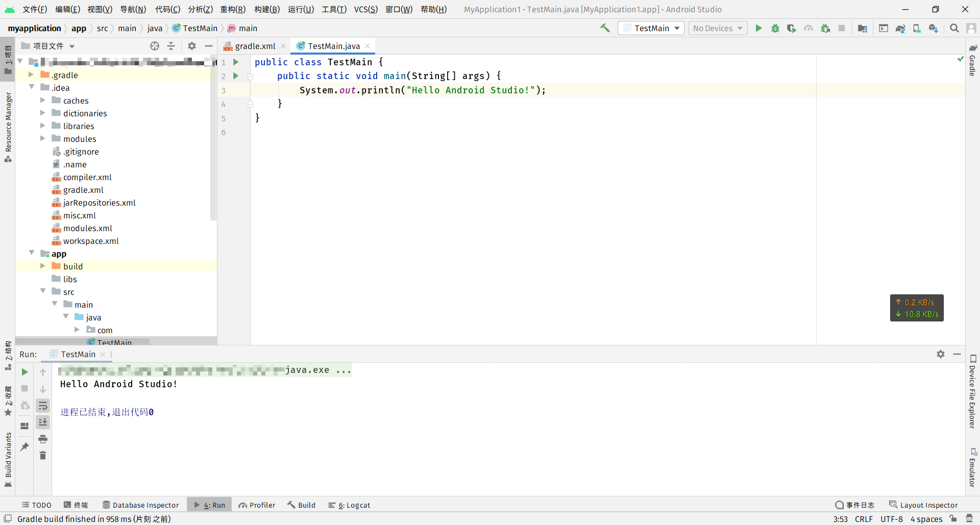The image size is (980, 525).
Task: Open Run panel settings gear
Action: click(941, 354)
